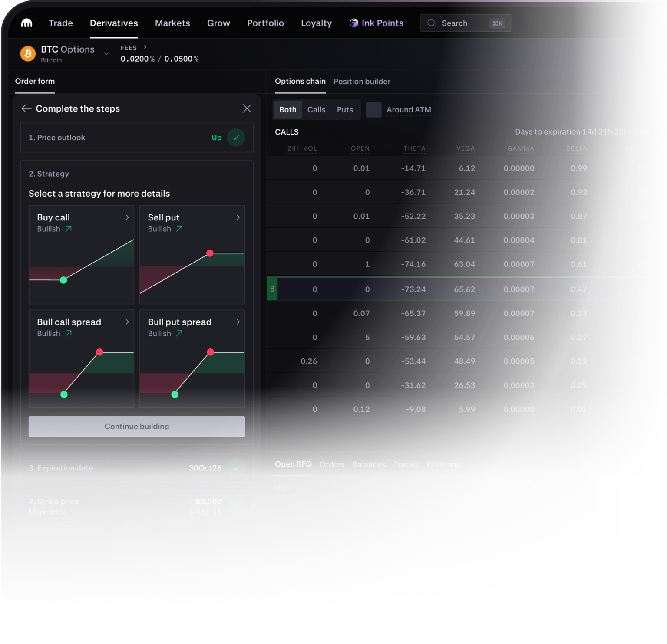667x644 pixels.
Task: Click the THETA column header
Action: pos(414,148)
